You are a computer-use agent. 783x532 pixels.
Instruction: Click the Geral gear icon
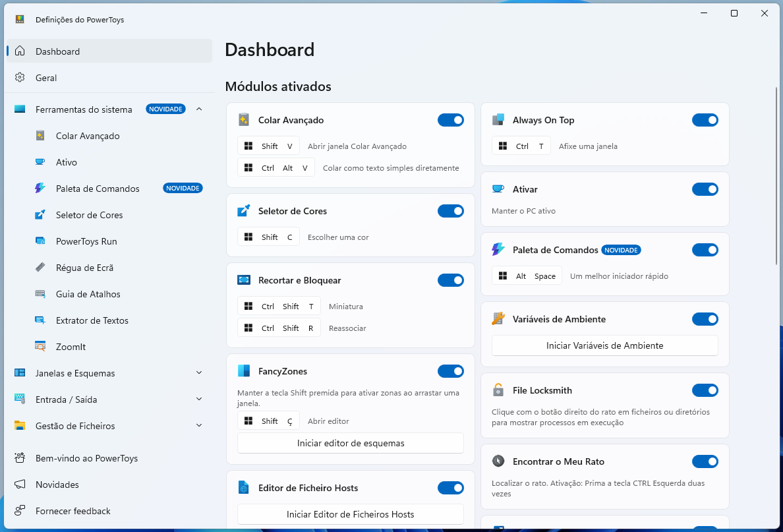point(20,77)
